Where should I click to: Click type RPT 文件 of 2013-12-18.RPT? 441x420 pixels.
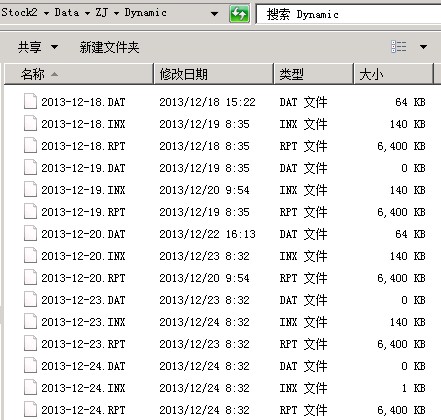[x=303, y=146]
